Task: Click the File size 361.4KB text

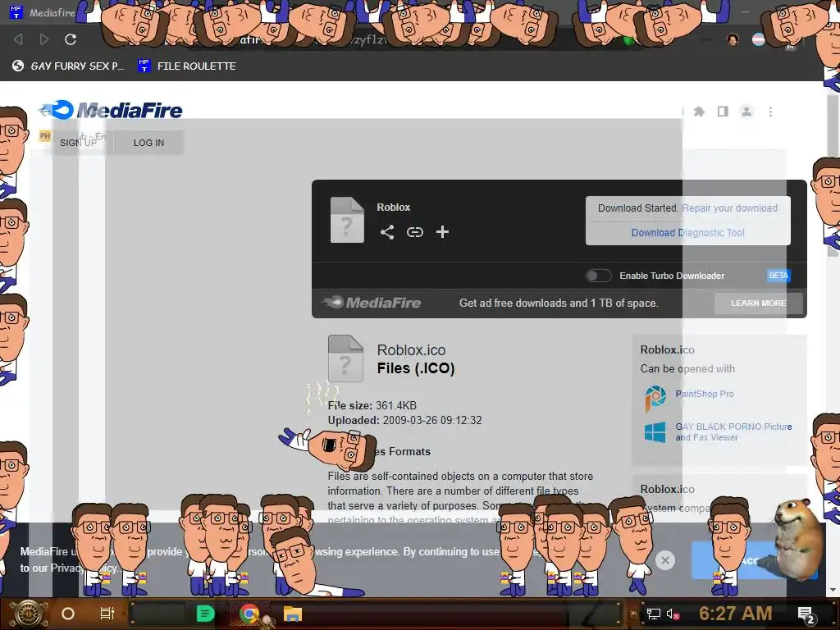Action: point(372,405)
